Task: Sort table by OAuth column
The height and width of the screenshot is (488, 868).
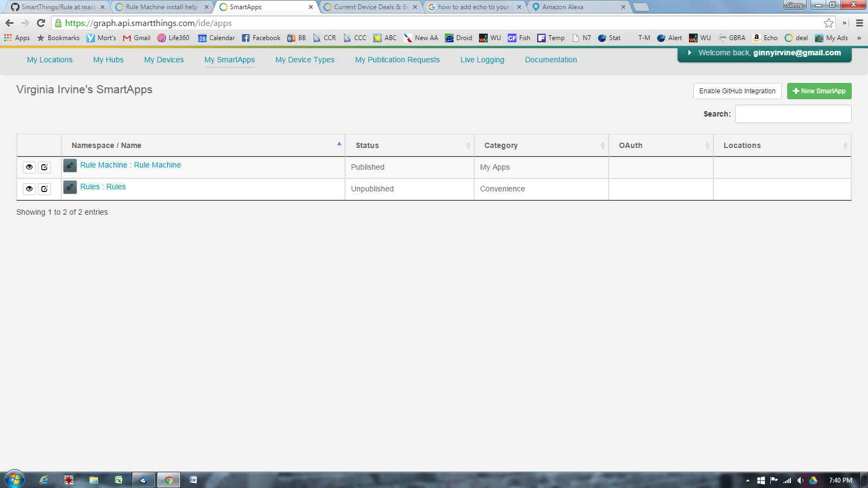Action: tap(661, 145)
